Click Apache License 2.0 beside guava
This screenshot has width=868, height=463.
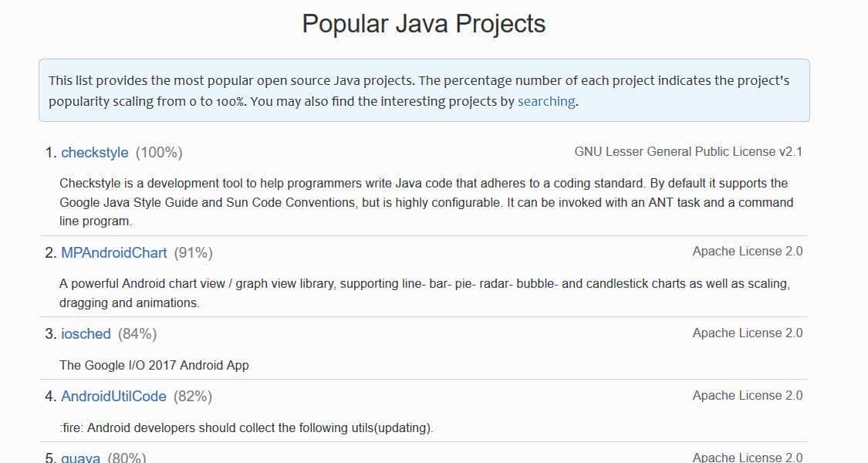click(747, 457)
